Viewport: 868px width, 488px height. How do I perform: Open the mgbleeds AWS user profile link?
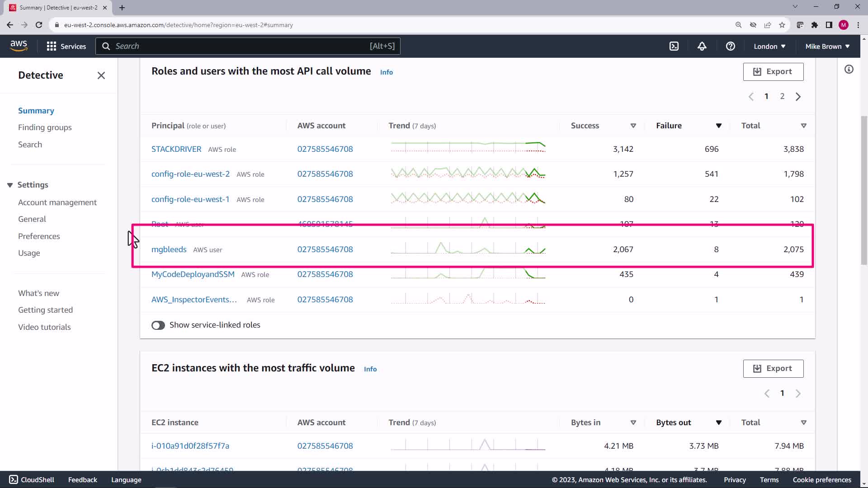click(x=169, y=249)
